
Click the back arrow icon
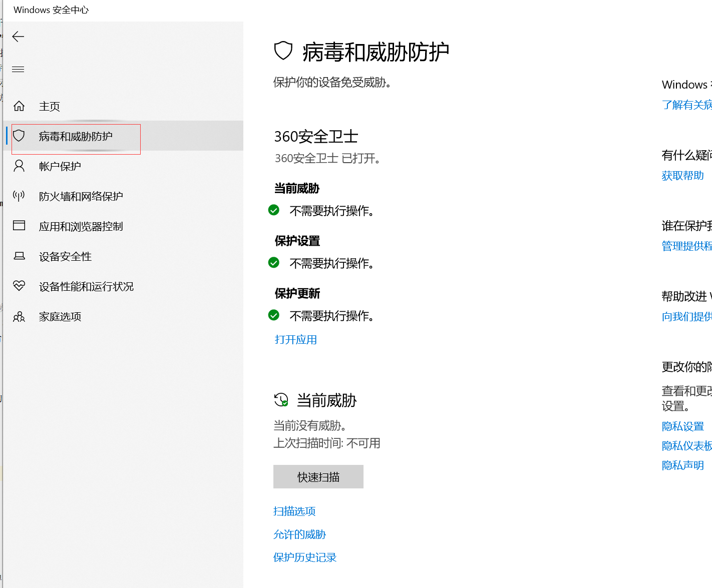coord(18,37)
